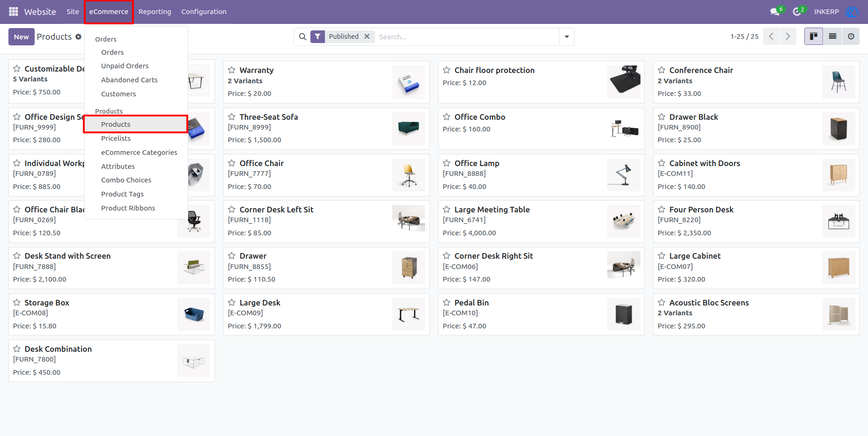The image size is (868, 436).
Task: Star the Conference Chair product
Action: coord(662,70)
